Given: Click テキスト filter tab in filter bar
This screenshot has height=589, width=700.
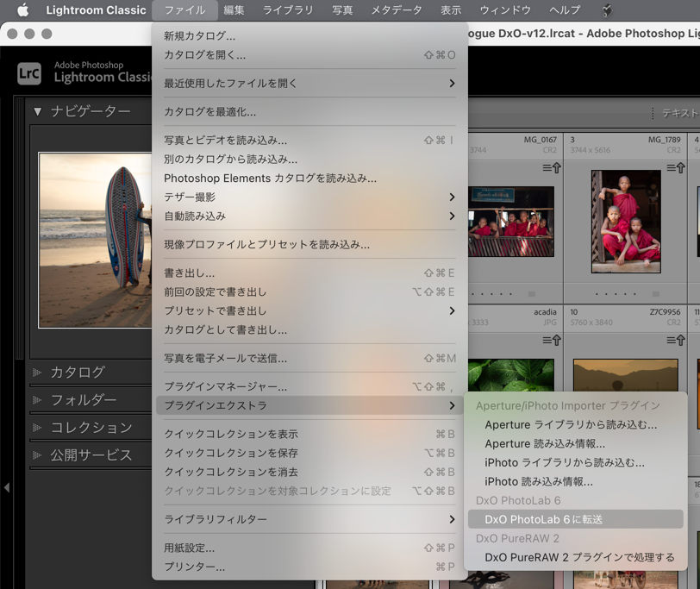Looking at the screenshot, I should (x=680, y=114).
